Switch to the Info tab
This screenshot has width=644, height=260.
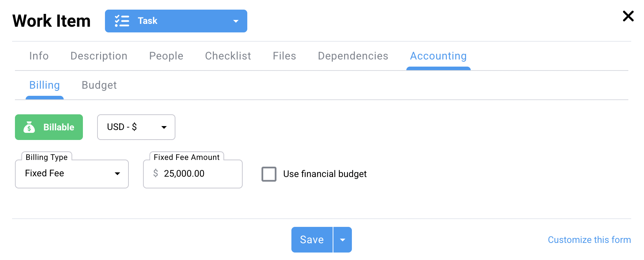pos(39,56)
